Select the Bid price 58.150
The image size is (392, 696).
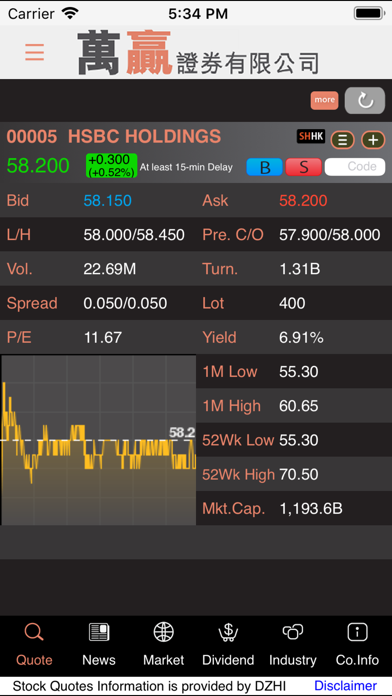coord(107,201)
